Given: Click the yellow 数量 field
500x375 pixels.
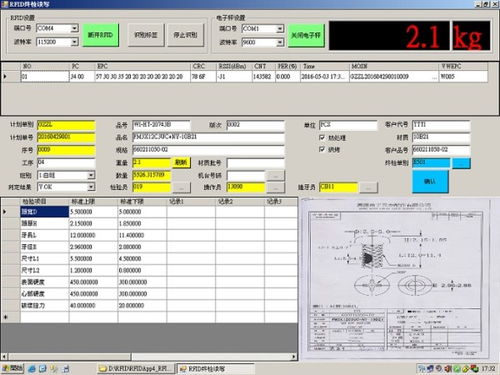Looking at the screenshot, I should (x=152, y=175).
